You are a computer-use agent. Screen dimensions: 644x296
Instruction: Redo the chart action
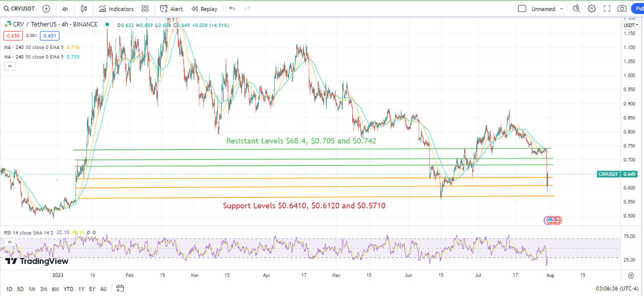pos(247,8)
